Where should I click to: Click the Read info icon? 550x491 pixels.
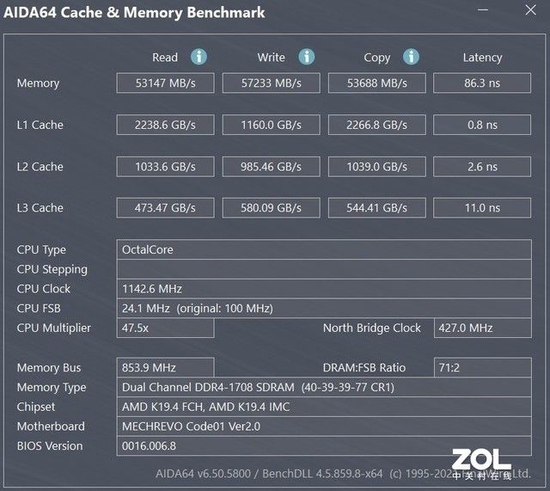[199, 57]
